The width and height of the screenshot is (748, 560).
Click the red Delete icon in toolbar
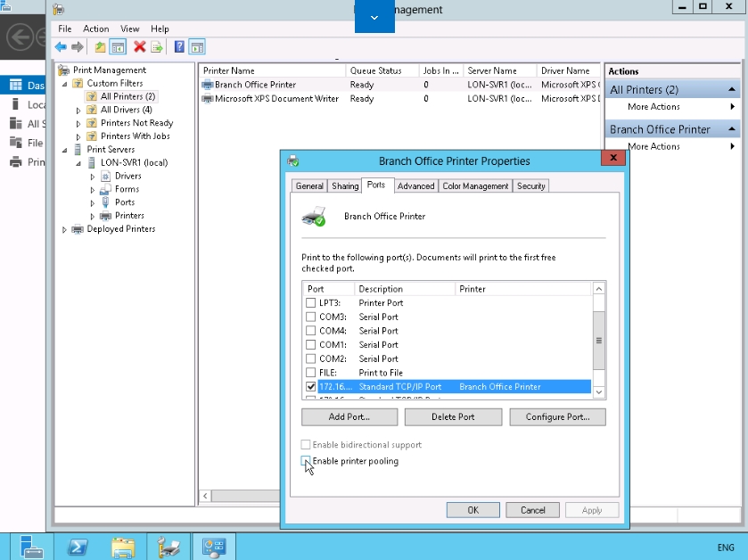[139, 47]
